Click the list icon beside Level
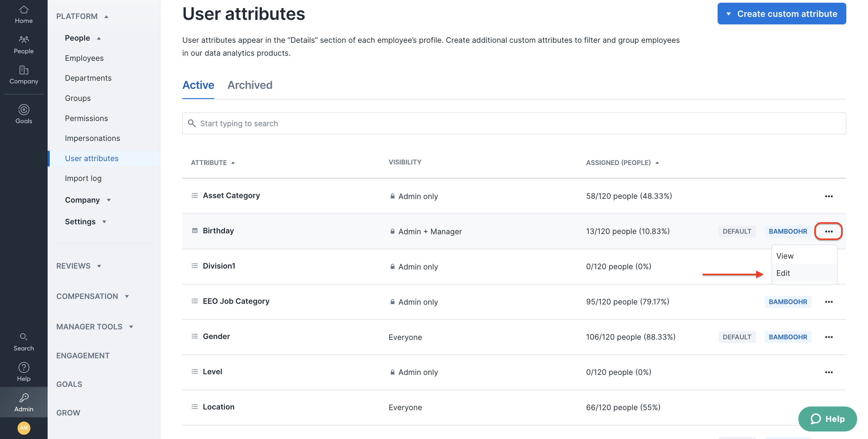 194,372
